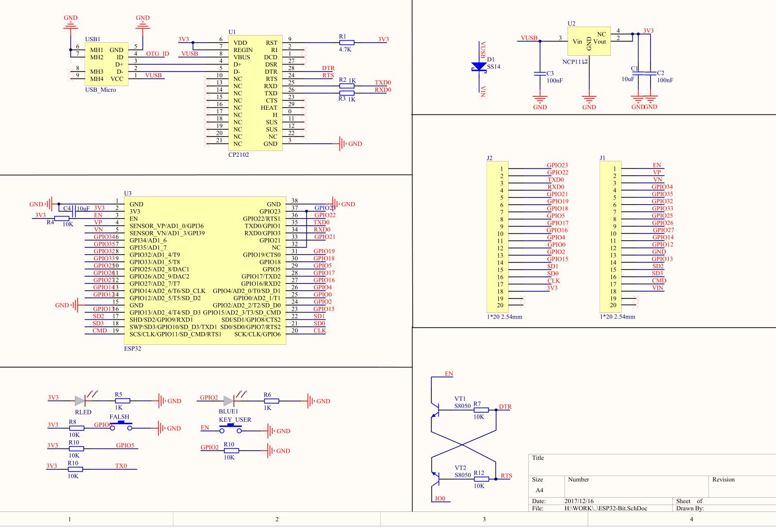Select the C4 10uF capacitor near ESP32
This screenshot has height=532, width=776.
pyautogui.click(x=74, y=209)
